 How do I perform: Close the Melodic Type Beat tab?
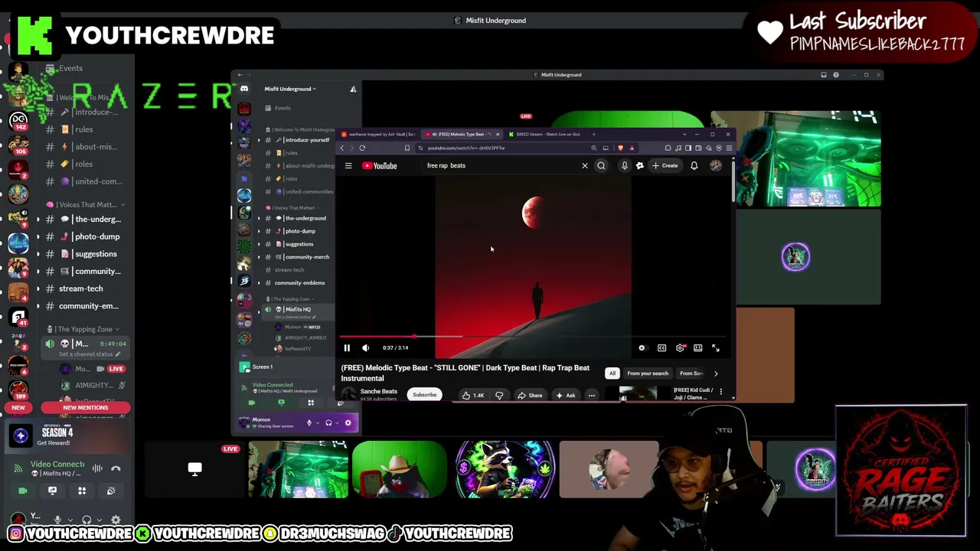(x=498, y=135)
